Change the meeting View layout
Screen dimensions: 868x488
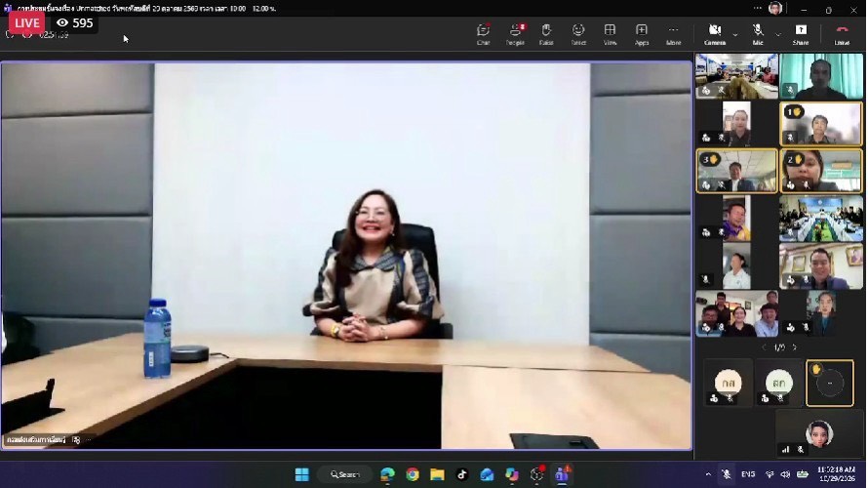click(x=610, y=34)
